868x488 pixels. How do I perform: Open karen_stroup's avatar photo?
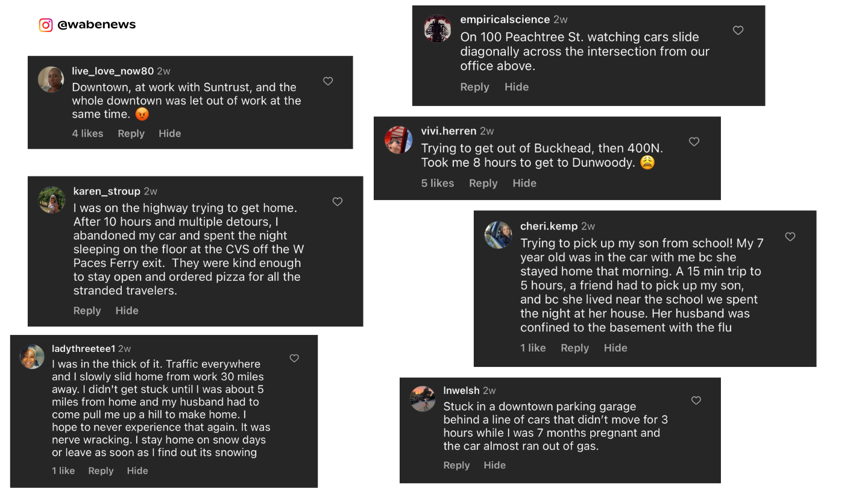tap(52, 200)
